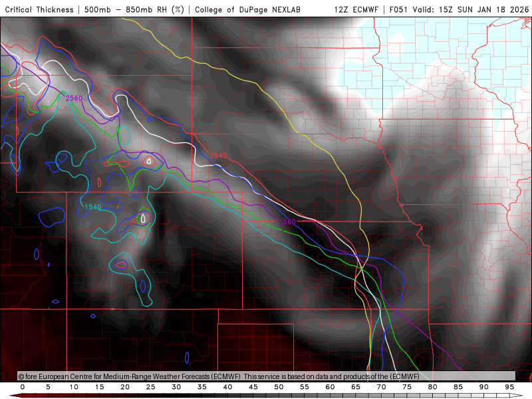532x399 pixels.
Task: Click the "10" value on the color scale
Action: click(74, 387)
